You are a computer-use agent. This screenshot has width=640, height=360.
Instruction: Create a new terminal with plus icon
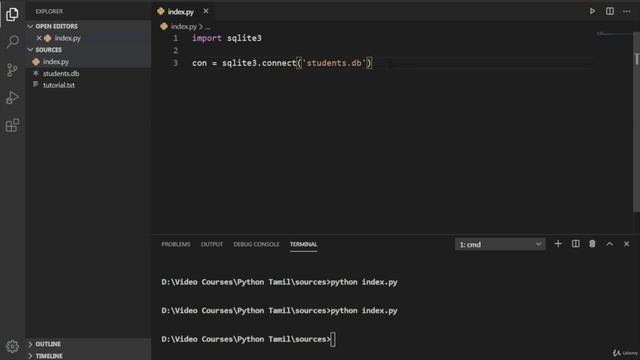point(558,244)
